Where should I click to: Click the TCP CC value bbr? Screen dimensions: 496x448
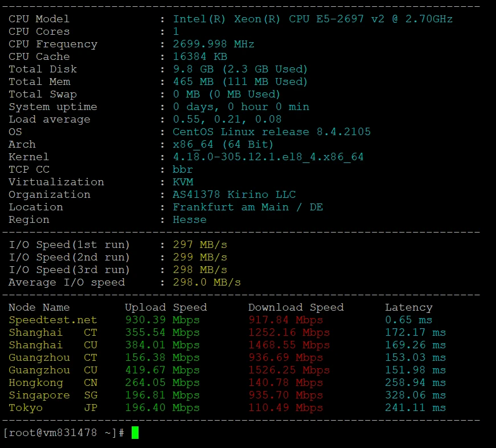point(183,169)
